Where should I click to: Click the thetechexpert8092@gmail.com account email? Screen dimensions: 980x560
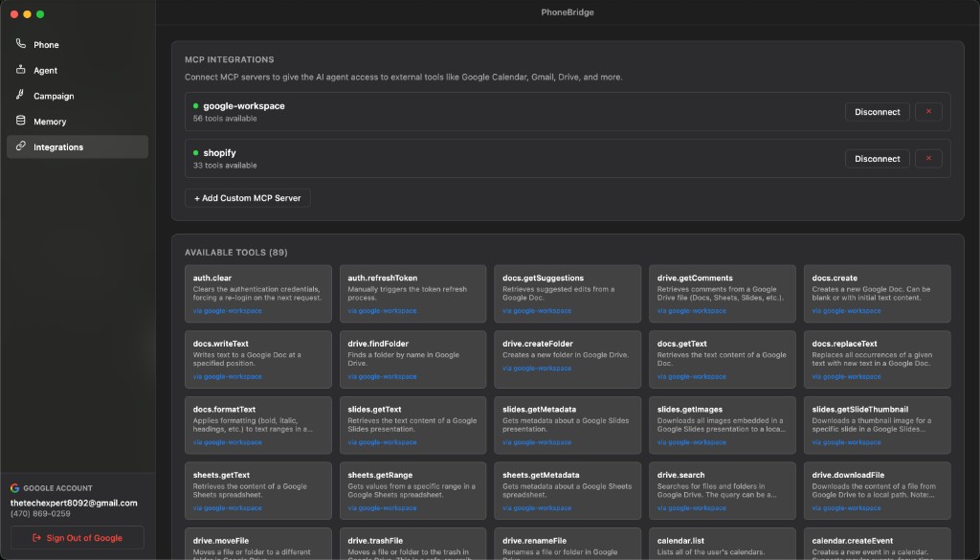point(74,503)
